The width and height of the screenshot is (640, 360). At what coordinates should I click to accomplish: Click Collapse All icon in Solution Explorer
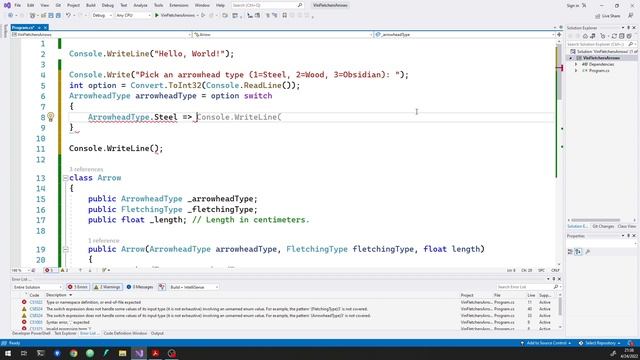(x=622, y=36)
